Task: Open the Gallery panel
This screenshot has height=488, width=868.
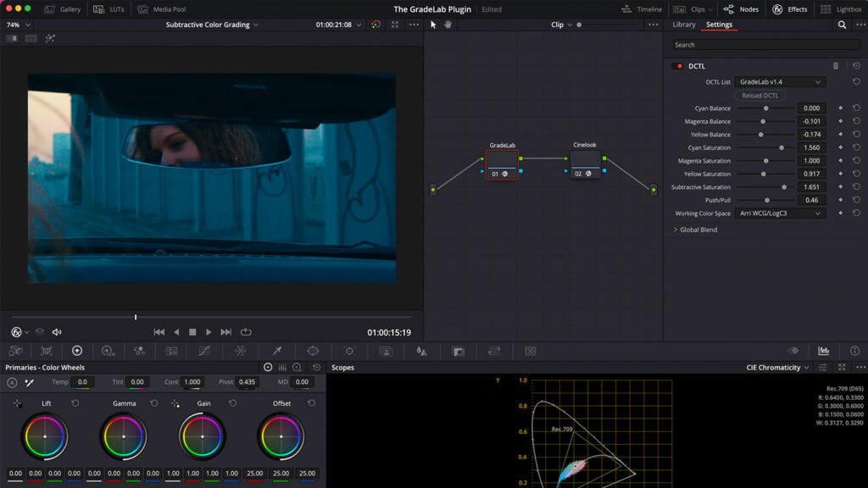Action: (62, 9)
